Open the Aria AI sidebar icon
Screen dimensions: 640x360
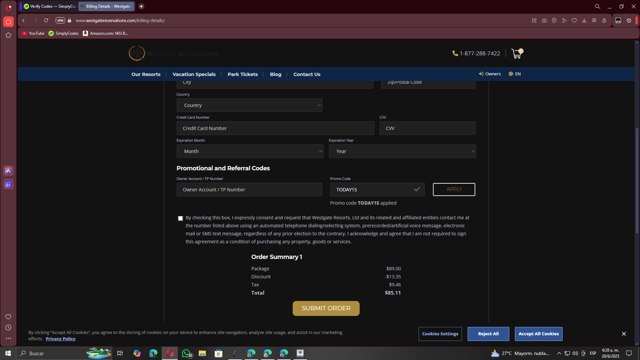tap(8, 171)
